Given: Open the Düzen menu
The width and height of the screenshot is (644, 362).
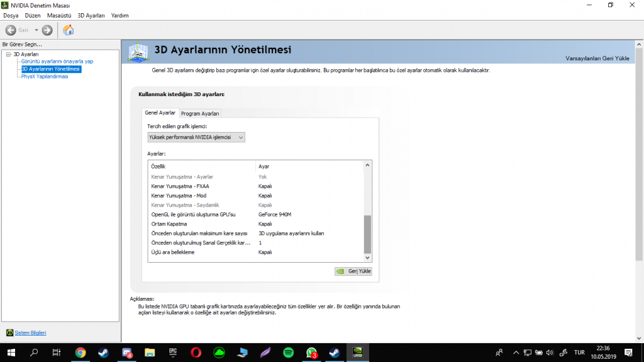Looking at the screenshot, I should pyautogui.click(x=33, y=16).
